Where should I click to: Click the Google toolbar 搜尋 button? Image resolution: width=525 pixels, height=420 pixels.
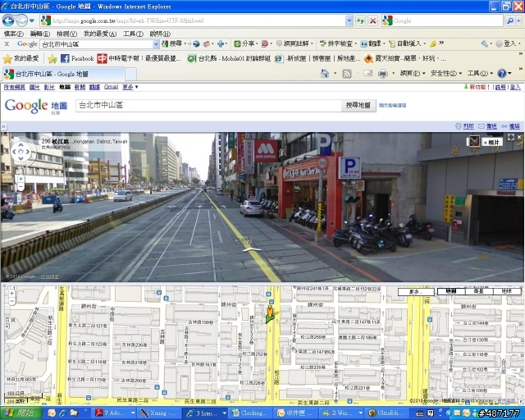(172, 43)
